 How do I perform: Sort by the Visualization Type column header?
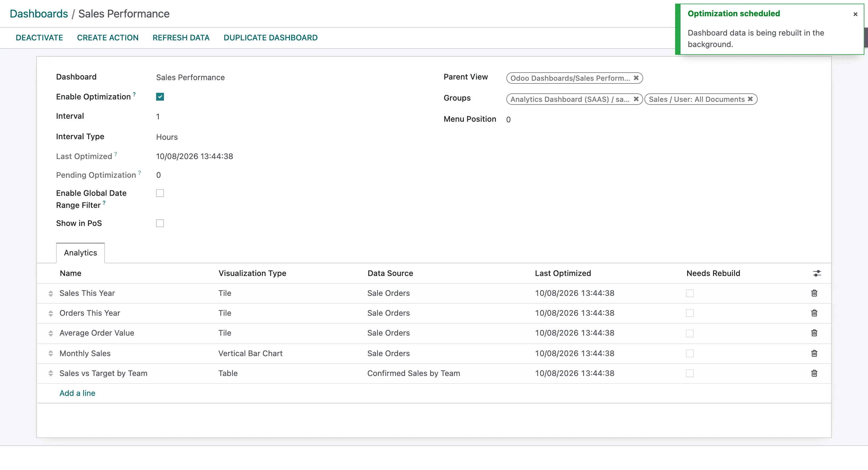[252, 273]
